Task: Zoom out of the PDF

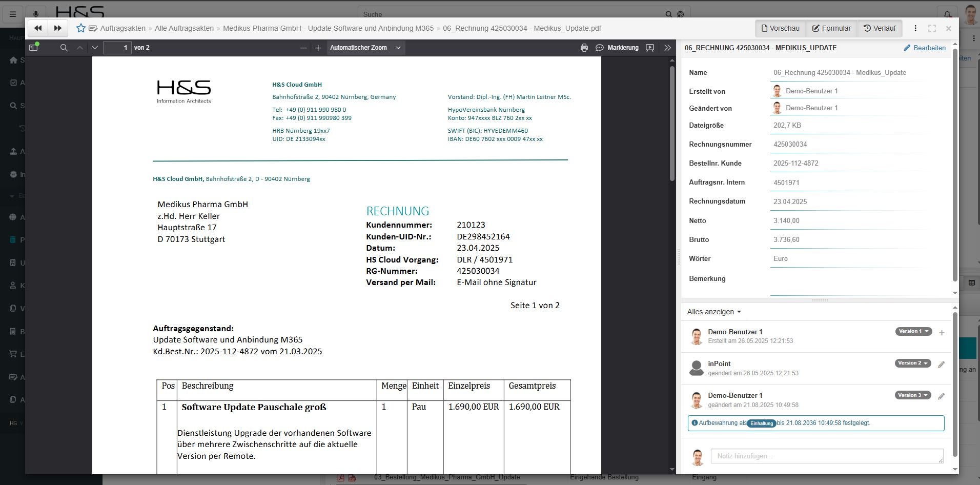Action: (303, 48)
